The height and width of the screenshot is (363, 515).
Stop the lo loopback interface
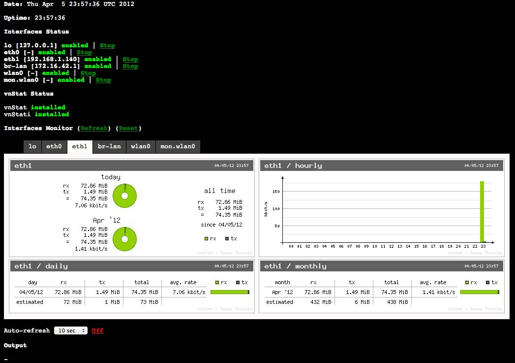point(107,45)
